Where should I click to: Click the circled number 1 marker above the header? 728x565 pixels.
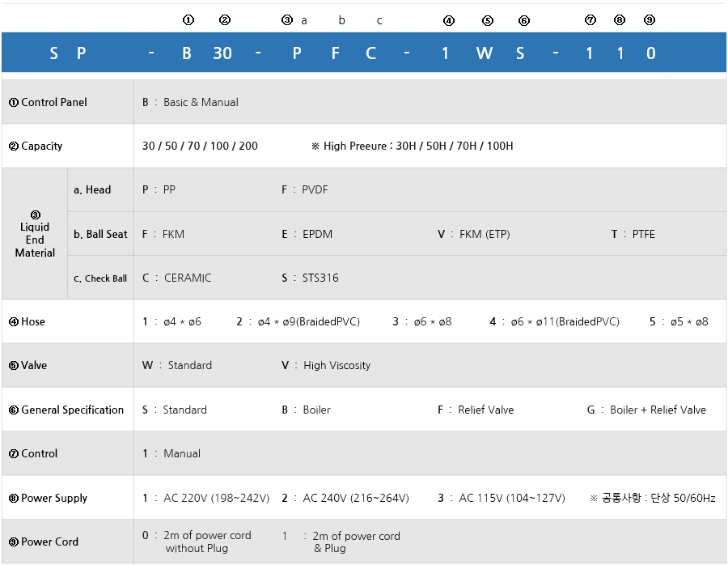[x=188, y=19]
